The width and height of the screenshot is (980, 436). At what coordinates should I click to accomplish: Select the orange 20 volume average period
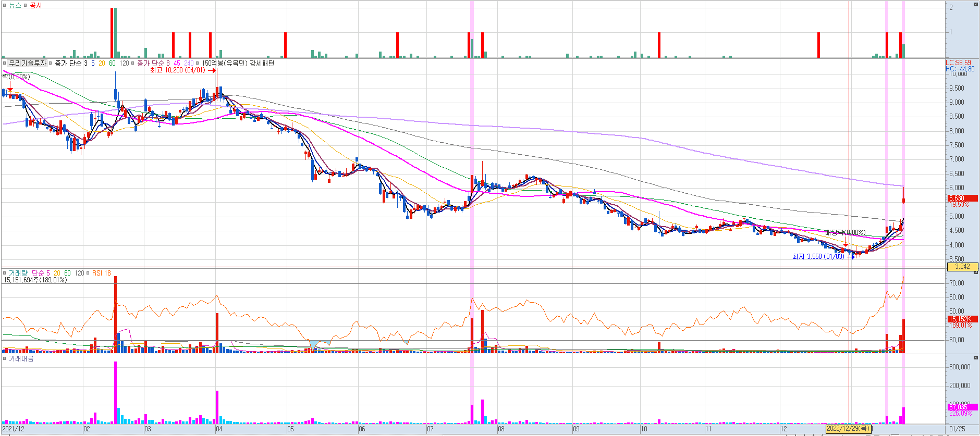click(57, 273)
